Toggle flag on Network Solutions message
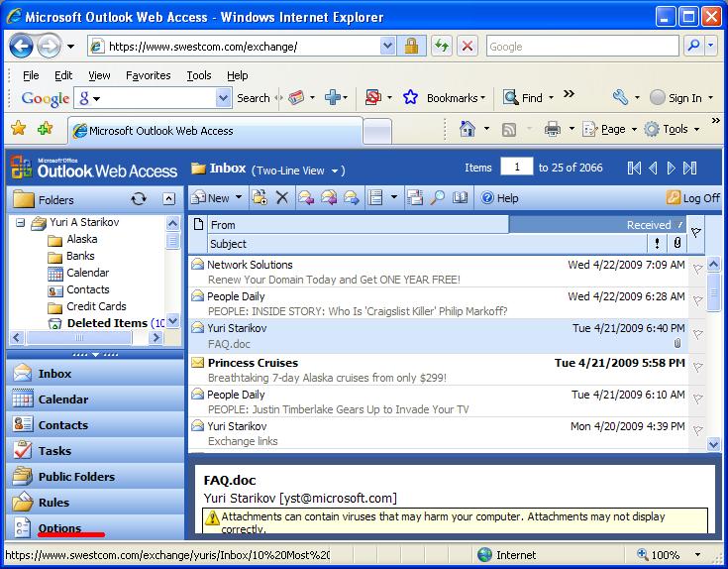 [x=697, y=269]
